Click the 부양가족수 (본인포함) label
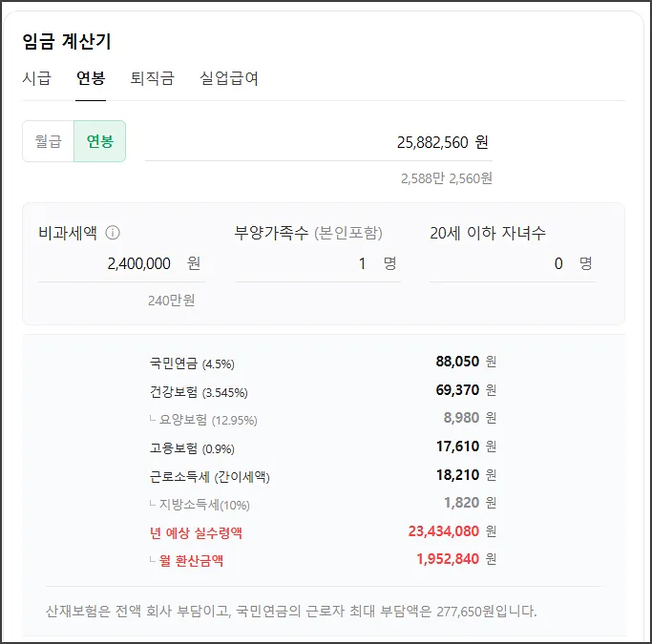The width and height of the screenshot is (652, 644). tap(308, 233)
